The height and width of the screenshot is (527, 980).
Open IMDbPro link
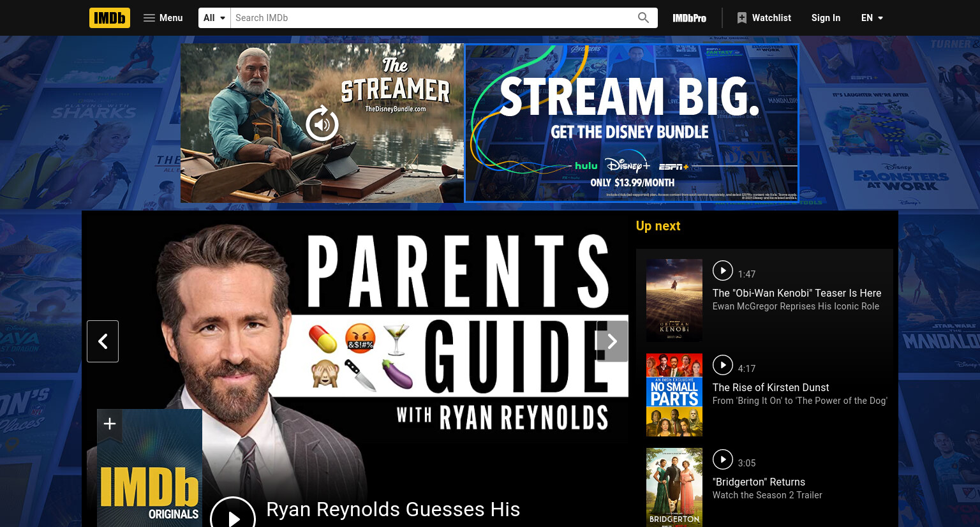689,18
